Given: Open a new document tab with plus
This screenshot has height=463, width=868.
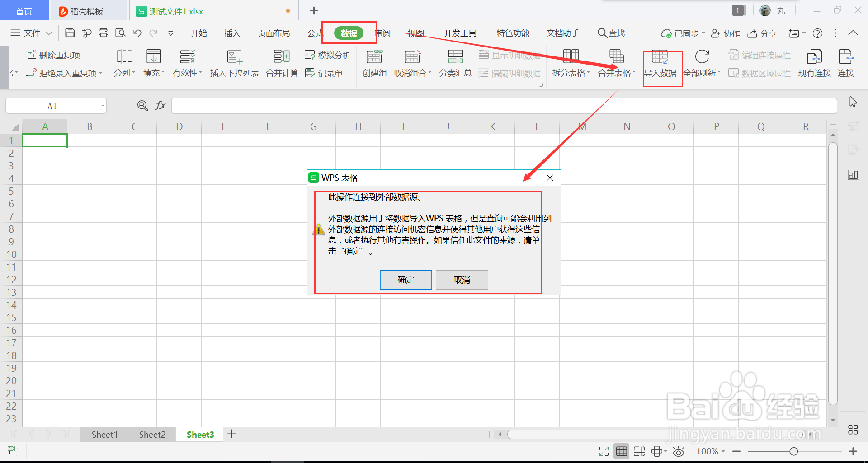Looking at the screenshot, I should [x=314, y=10].
